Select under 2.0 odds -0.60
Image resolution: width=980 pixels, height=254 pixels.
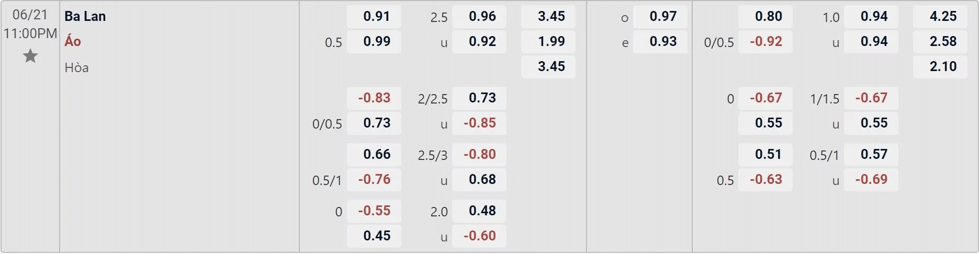tap(479, 236)
